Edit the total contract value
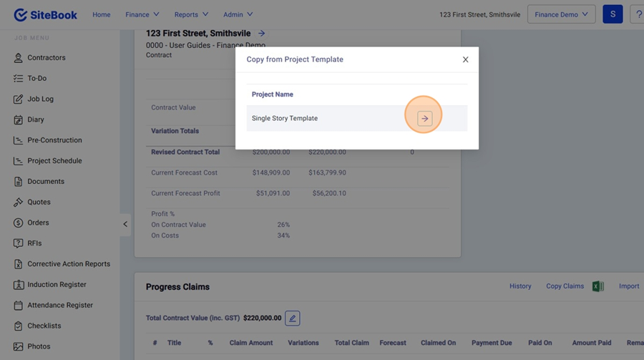Screen dimensions: 644x360 (x=292, y=318)
